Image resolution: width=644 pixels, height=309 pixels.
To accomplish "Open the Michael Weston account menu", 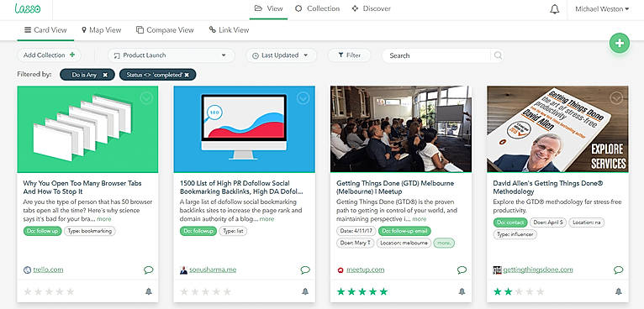I will pyautogui.click(x=602, y=9).
